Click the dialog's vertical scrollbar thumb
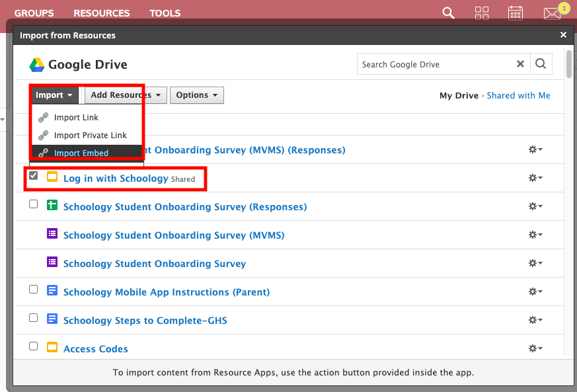577x392 pixels. pyautogui.click(x=569, y=64)
